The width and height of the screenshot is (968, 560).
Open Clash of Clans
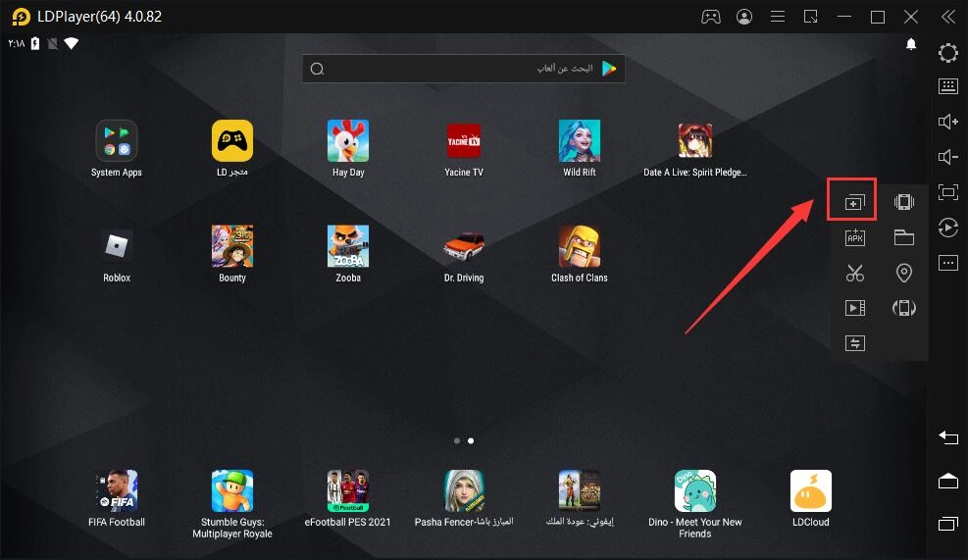pyautogui.click(x=579, y=246)
